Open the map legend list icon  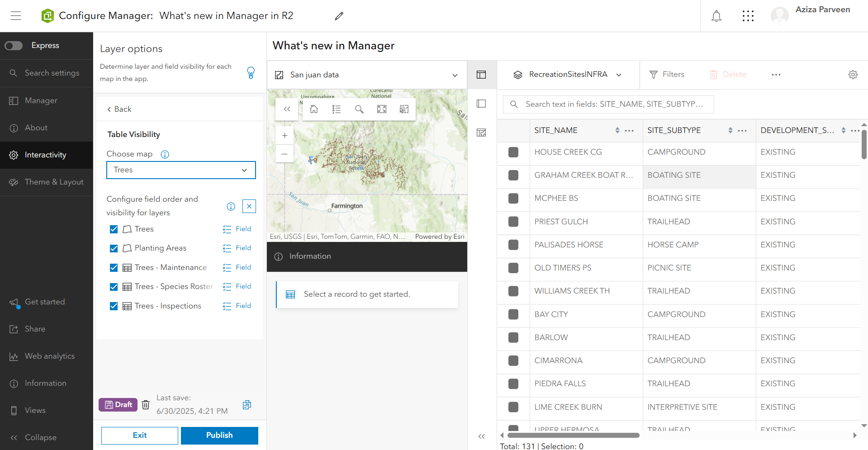click(337, 109)
